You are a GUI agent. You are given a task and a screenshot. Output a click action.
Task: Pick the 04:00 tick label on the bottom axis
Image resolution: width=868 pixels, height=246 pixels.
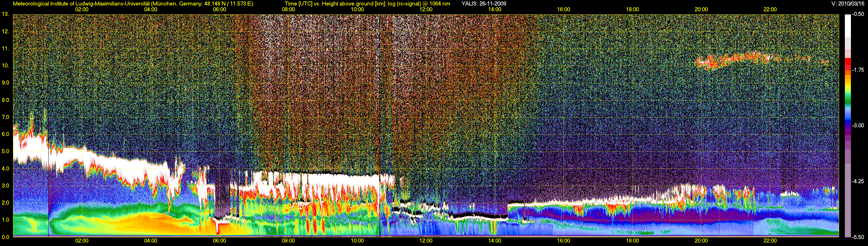pos(151,241)
